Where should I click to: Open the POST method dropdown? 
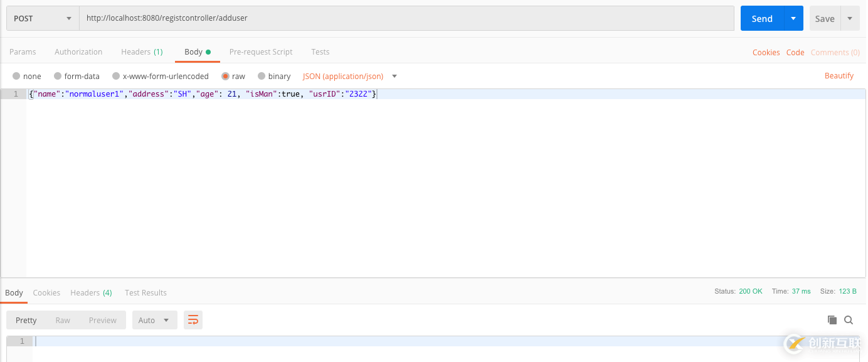43,18
